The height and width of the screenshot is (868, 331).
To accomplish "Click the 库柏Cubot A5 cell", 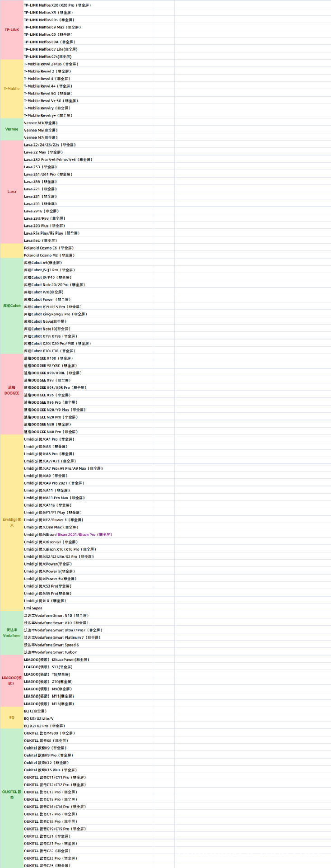I will pos(88,263).
